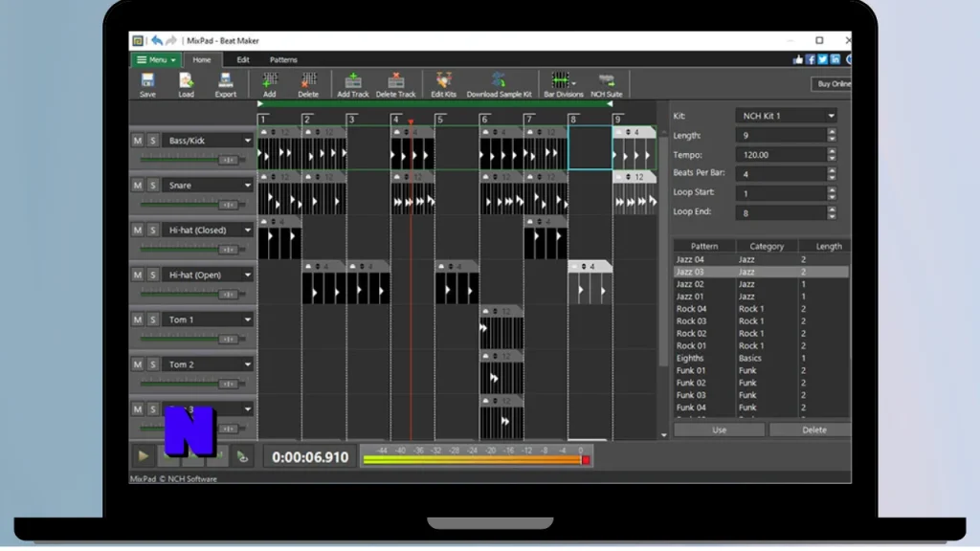Switch to the Home tab
The width and height of the screenshot is (980, 551).
coord(201,60)
